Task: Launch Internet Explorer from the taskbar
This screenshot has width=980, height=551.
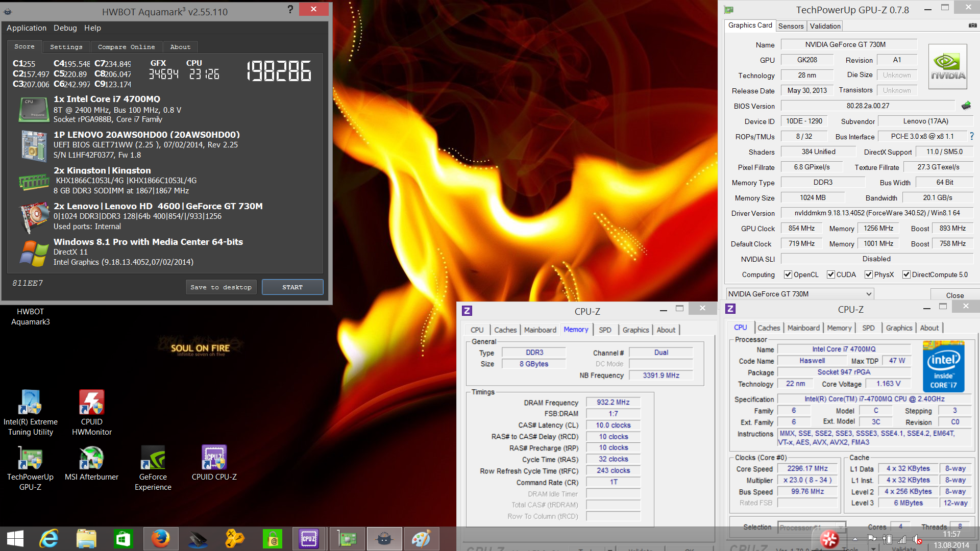Action: 50,539
